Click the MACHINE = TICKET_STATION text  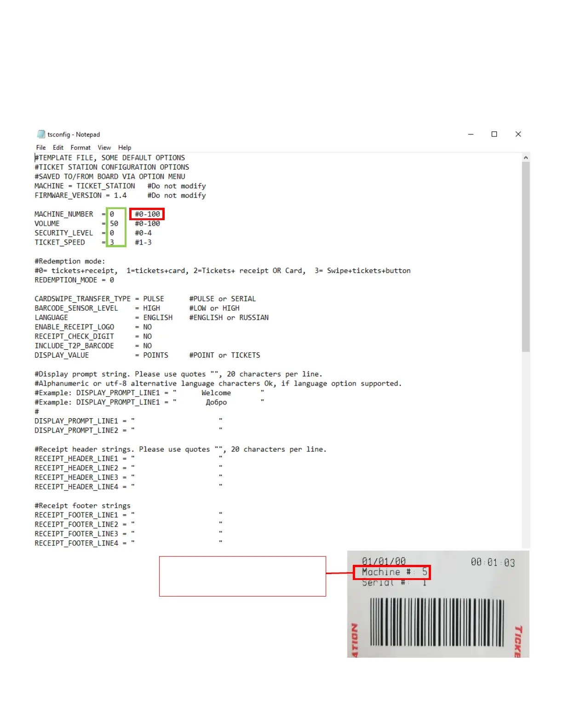(85, 186)
